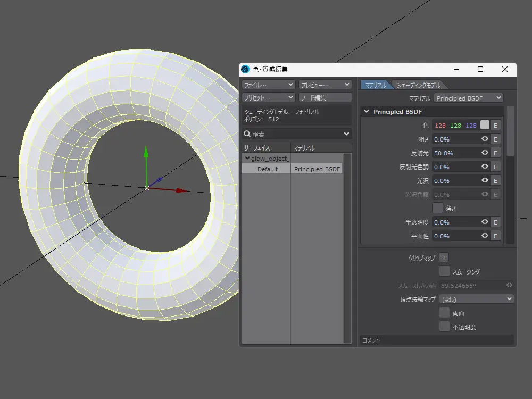Collapse the glow_object_ surface tree item
Viewport: 532px width, 399px height.
247,159
